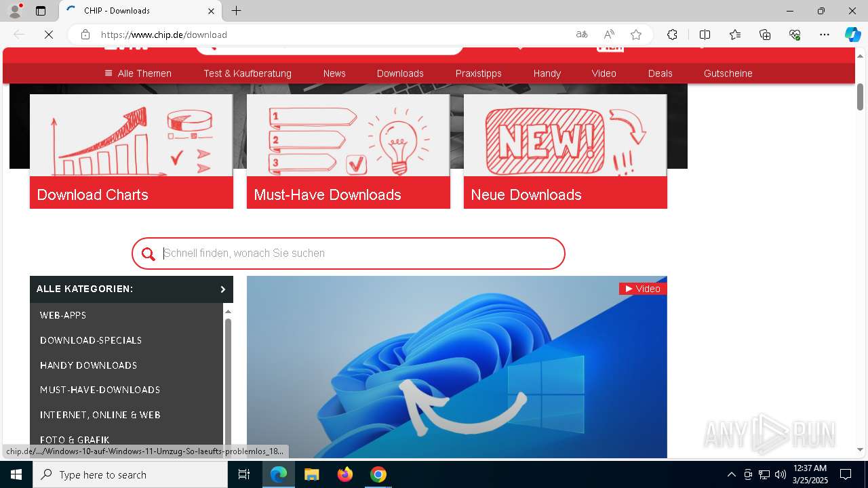Open Alle Themen hamburger menu
Viewport: 868px width, 488px height.
[x=138, y=73]
